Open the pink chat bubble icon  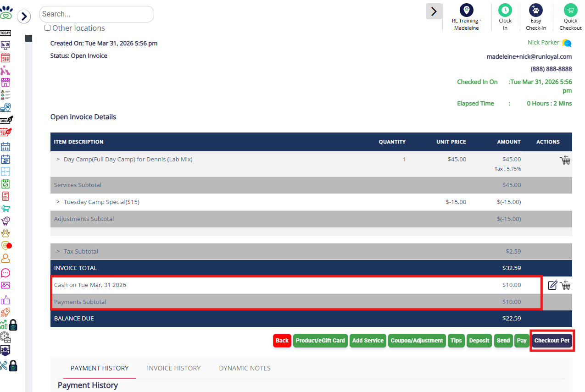coord(6,273)
